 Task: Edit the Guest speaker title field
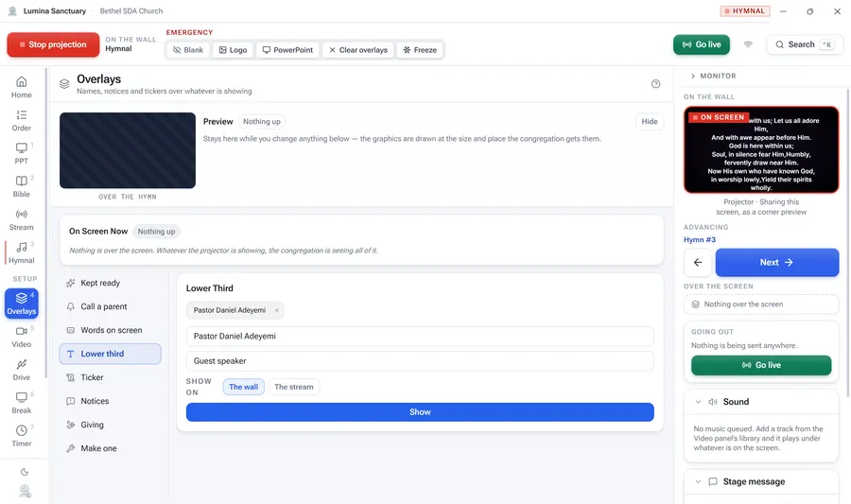[420, 361]
